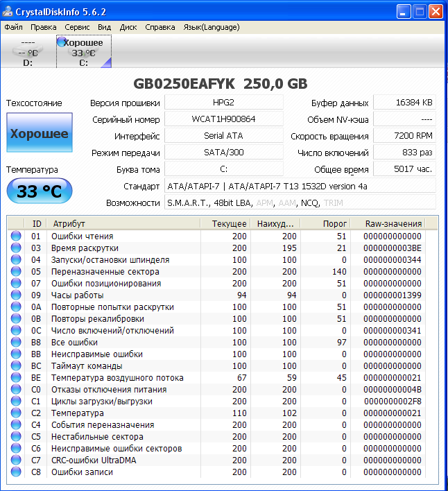
Task: Sort by the Атрибут column header
Action: click(x=123, y=223)
